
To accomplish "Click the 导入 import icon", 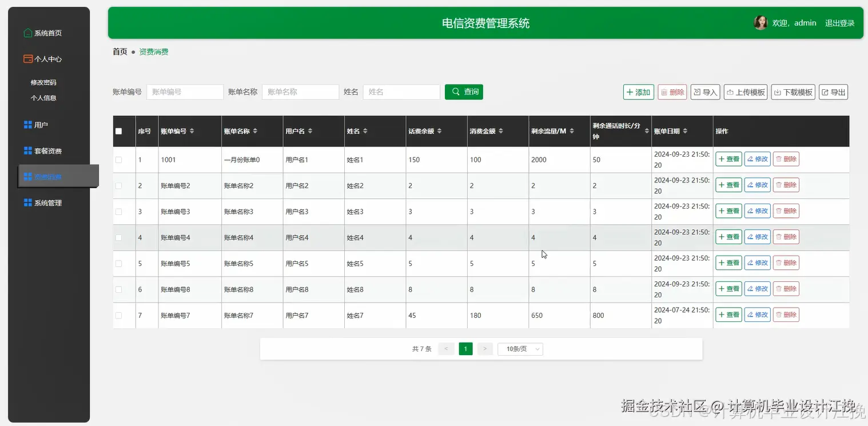I will pyautogui.click(x=699, y=91).
